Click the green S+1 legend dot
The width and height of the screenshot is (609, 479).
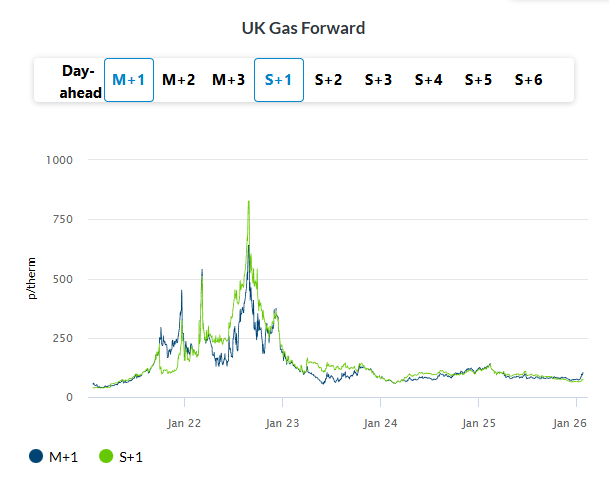coord(106,457)
